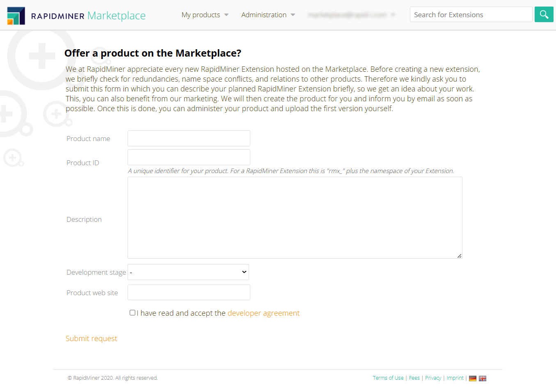The image size is (556, 392).
Task: Open the Development stage dropdown
Action: [x=188, y=272]
